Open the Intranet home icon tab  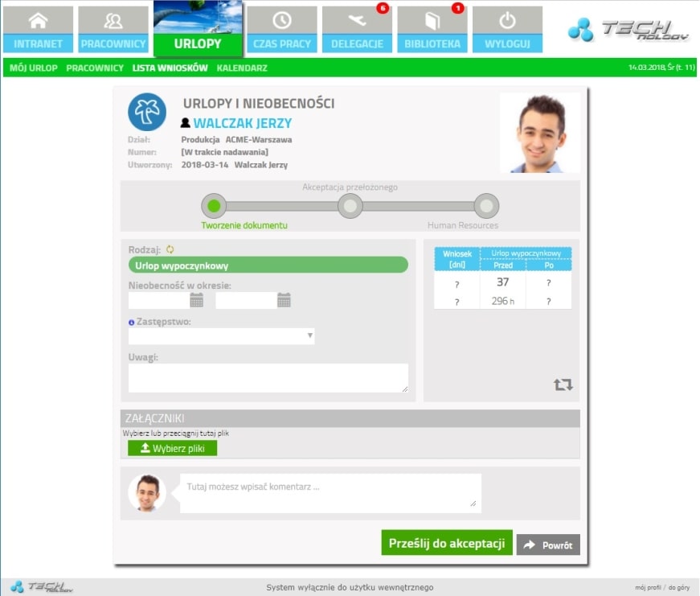coord(38,22)
